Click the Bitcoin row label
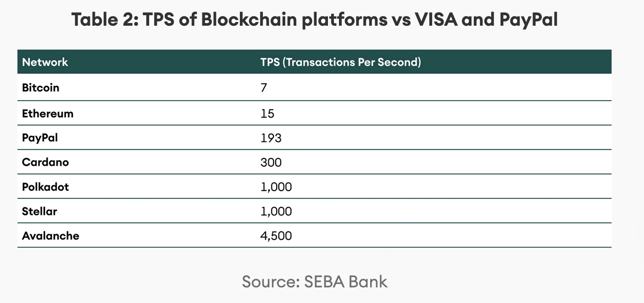Viewport: 644px width, 303px height. [x=41, y=88]
